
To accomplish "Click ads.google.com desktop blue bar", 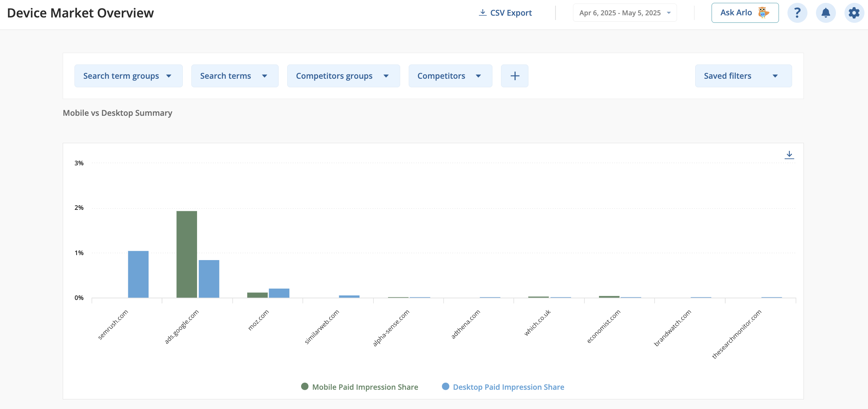I will 209,279.
